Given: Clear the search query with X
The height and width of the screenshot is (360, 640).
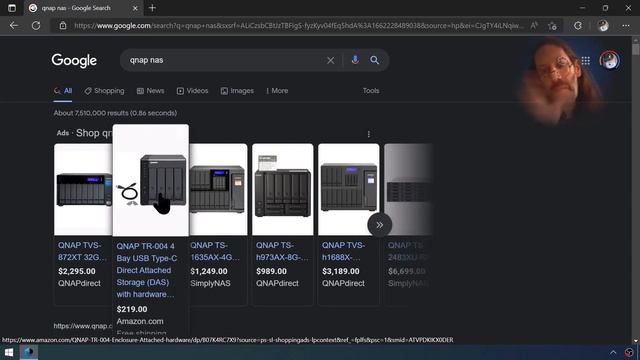Looking at the screenshot, I should click(x=331, y=60).
